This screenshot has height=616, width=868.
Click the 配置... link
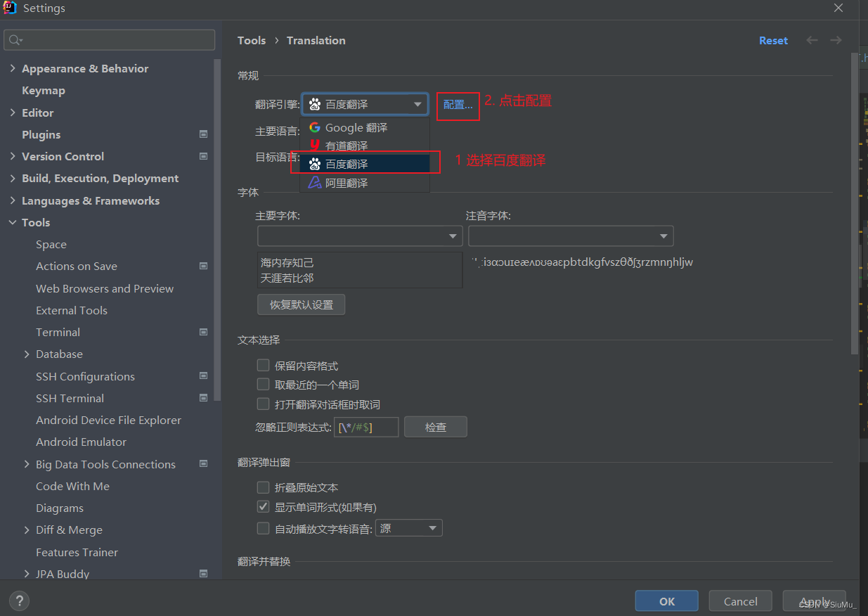pyautogui.click(x=458, y=105)
